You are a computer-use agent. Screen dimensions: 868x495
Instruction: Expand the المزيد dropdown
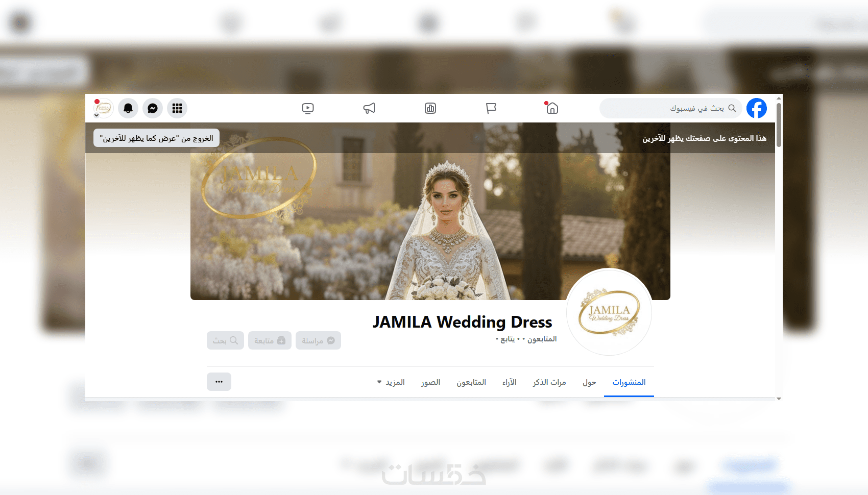(x=391, y=382)
